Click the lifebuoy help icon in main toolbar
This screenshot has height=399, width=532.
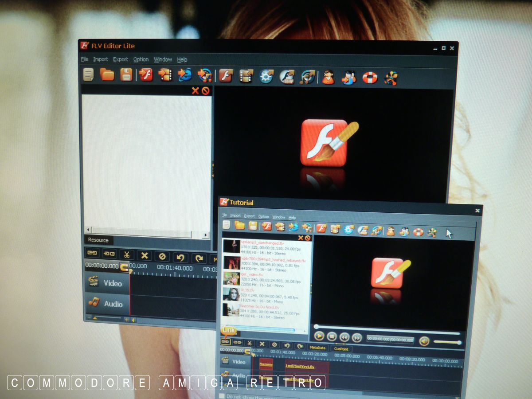pyautogui.click(x=370, y=78)
